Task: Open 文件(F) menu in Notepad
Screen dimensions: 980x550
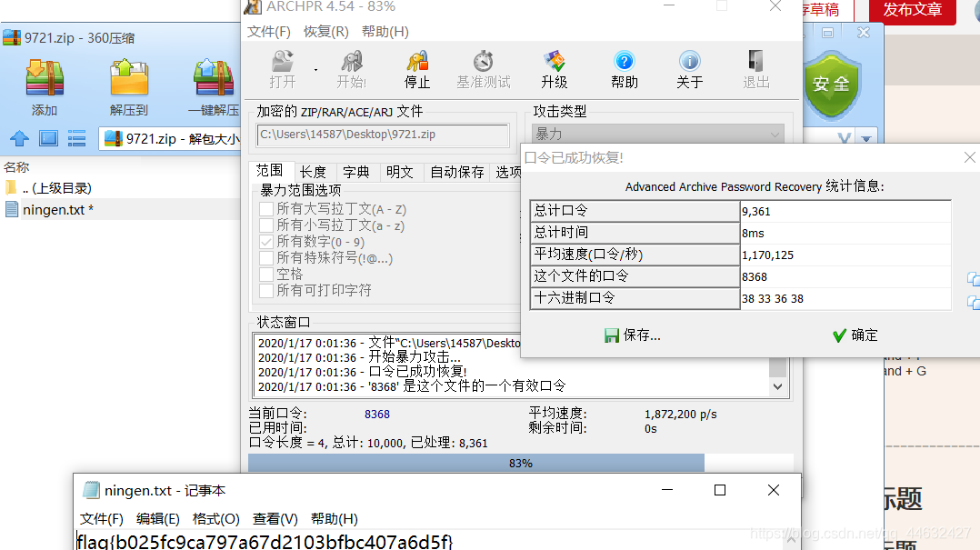Action: coord(101,519)
